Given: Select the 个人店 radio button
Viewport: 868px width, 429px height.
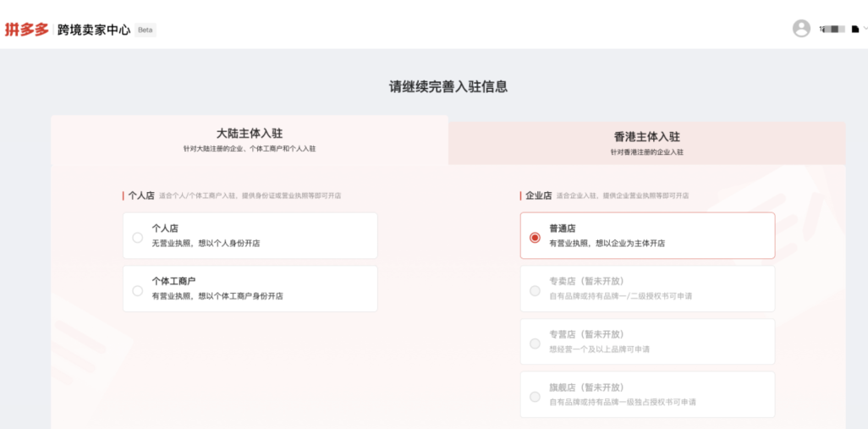Looking at the screenshot, I should tap(137, 238).
